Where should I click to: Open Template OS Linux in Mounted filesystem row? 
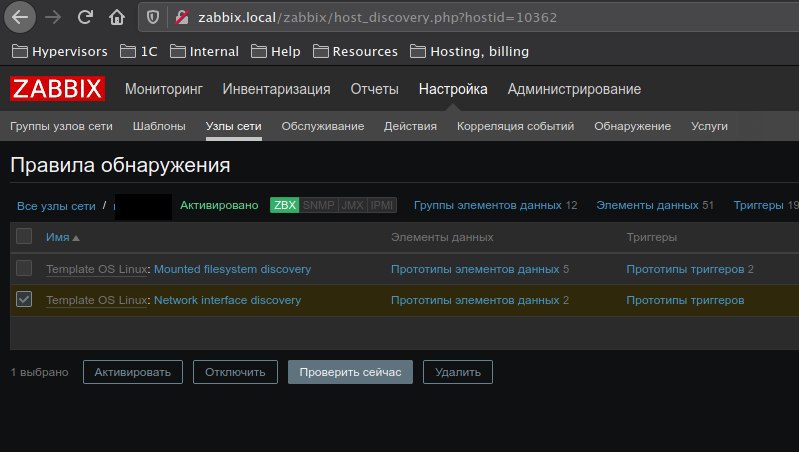tap(97, 269)
